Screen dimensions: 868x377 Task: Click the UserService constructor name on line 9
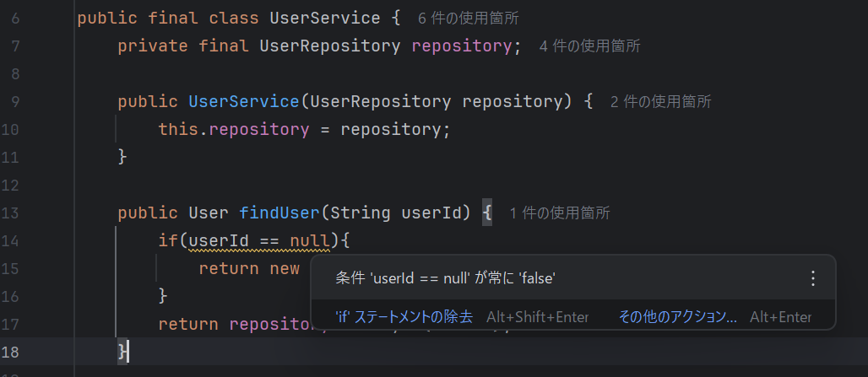pos(244,102)
